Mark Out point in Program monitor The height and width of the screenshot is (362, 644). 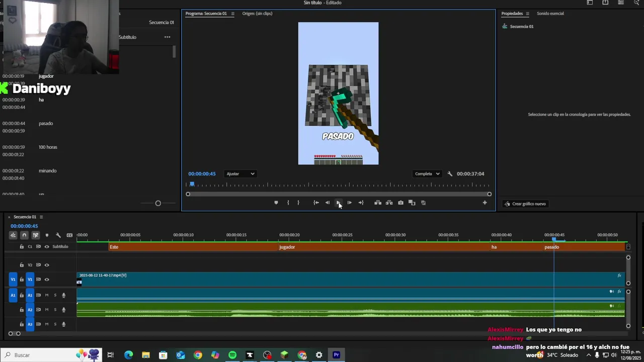click(298, 203)
